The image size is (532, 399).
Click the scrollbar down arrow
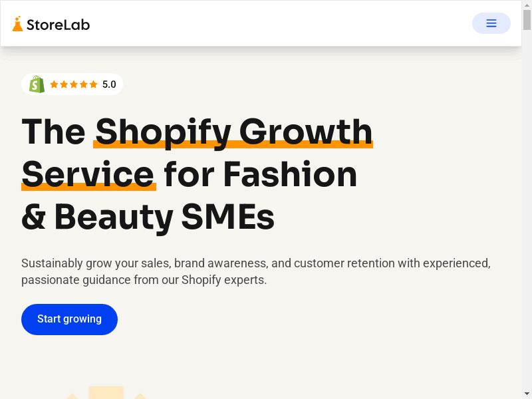coord(527,394)
